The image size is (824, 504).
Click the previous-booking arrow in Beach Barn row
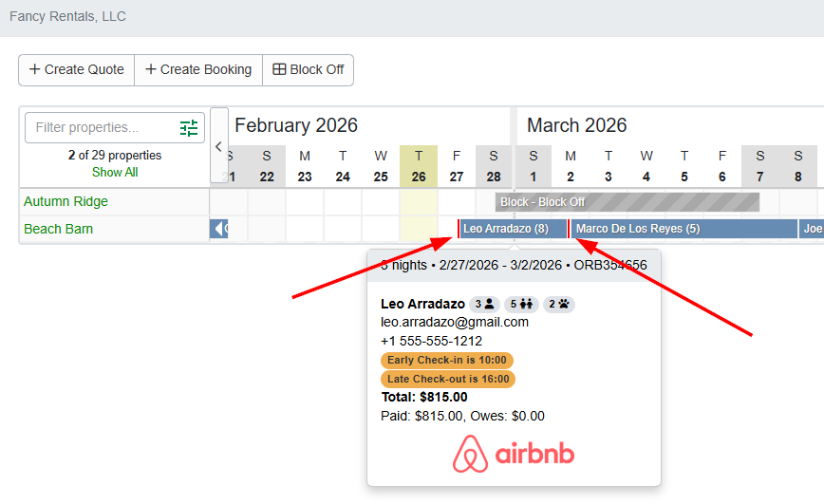[x=218, y=229]
